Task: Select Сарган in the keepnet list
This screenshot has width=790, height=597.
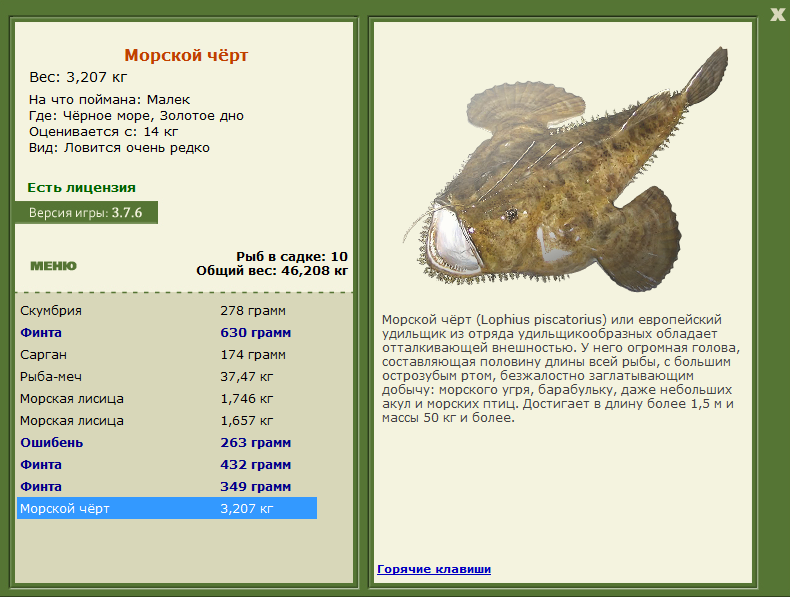Action: coord(167,355)
